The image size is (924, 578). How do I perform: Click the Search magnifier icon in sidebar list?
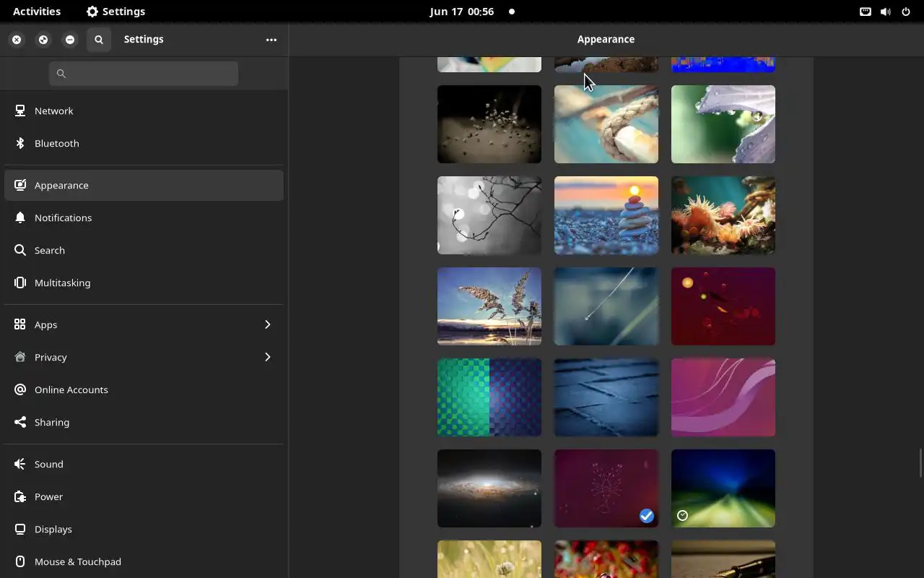point(20,250)
